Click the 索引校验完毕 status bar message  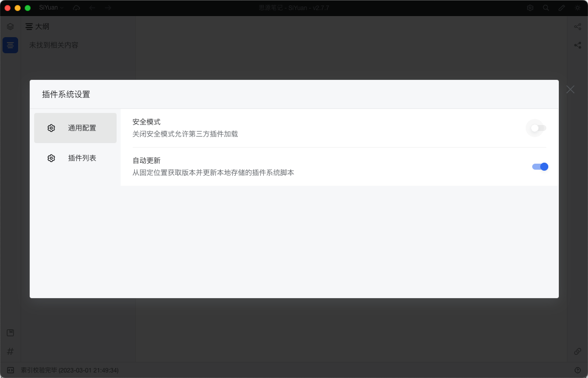(70, 370)
